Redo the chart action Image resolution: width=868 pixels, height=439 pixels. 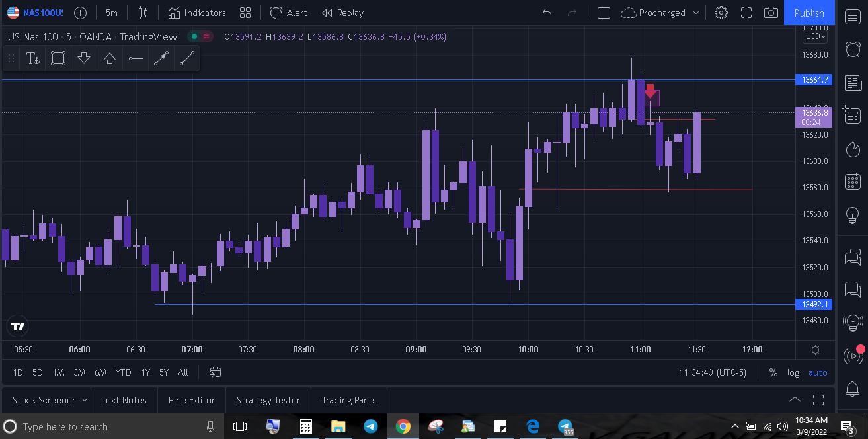tap(572, 13)
